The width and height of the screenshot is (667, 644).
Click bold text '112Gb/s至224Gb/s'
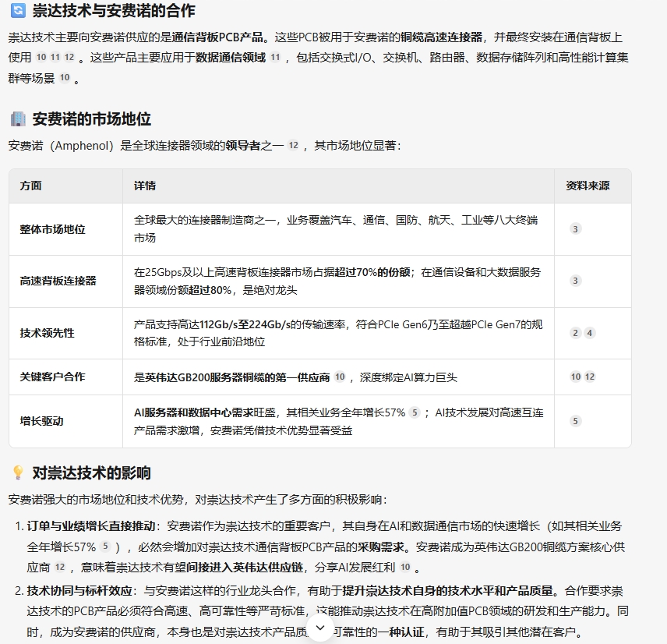pyautogui.click(x=245, y=325)
